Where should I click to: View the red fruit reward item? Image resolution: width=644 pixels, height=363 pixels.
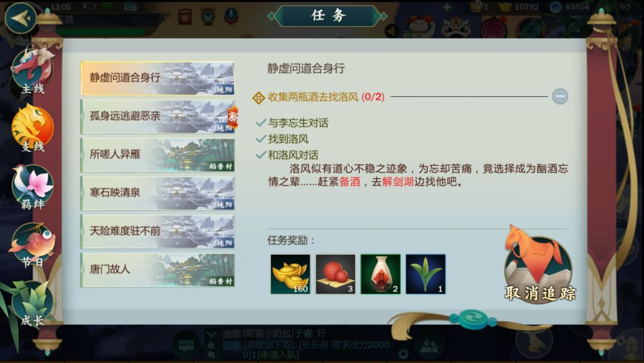[x=335, y=274]
